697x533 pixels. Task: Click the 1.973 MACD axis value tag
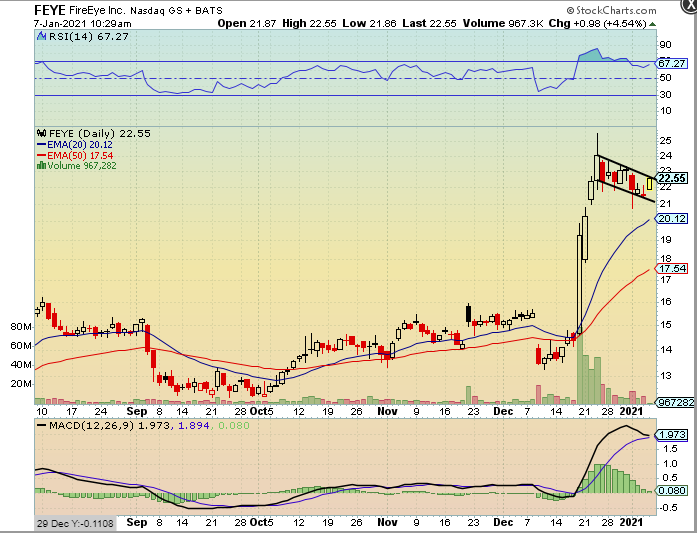(x=673, y=435)
